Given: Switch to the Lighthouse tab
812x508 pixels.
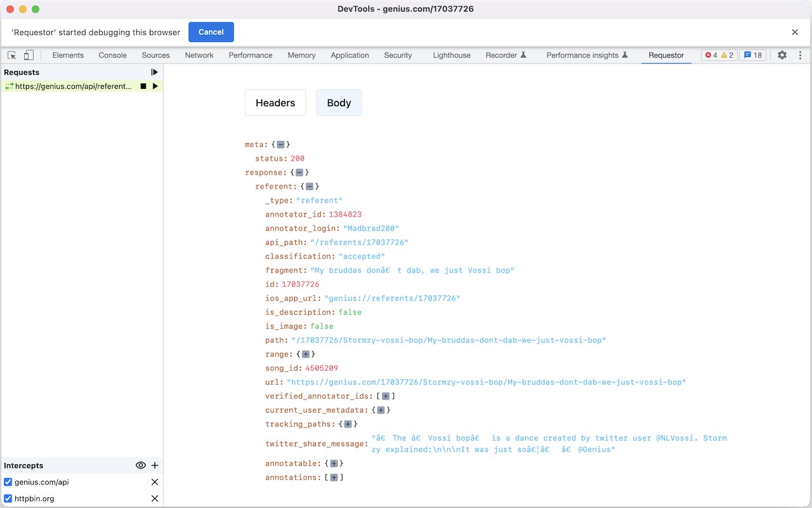Looking at the screenshot, I should (x=452, y=55).
